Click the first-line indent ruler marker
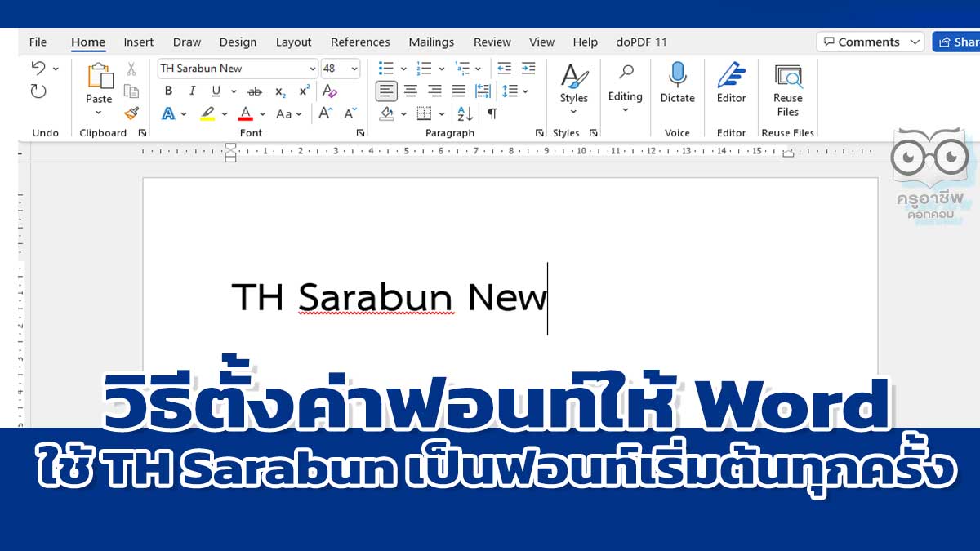980x551 pixels. pos(230,147)
